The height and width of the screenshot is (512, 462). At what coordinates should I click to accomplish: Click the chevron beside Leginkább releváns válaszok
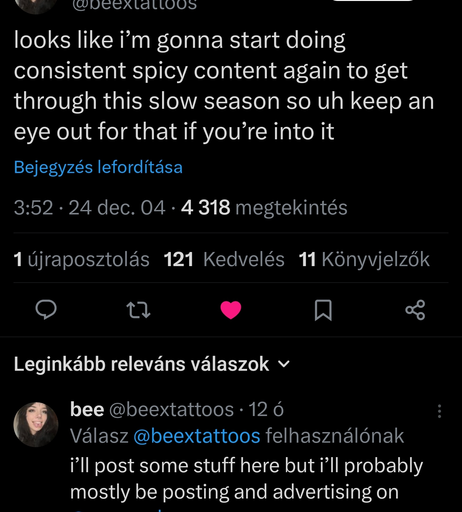tap(284, 364)
